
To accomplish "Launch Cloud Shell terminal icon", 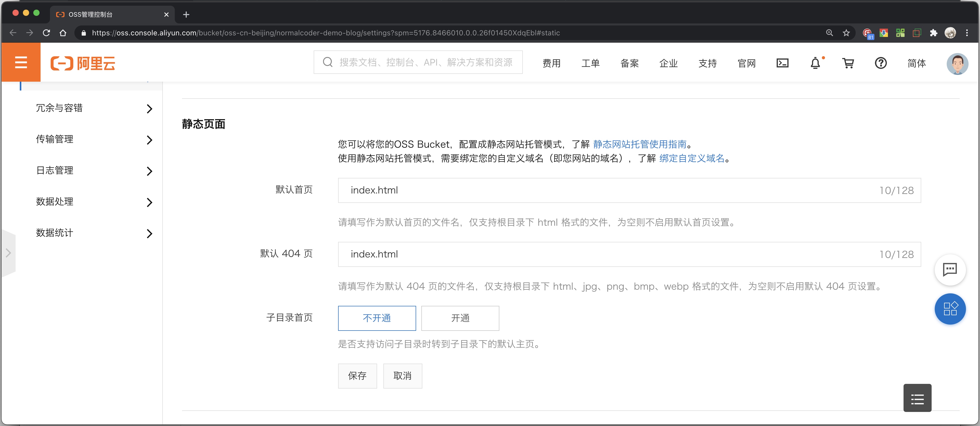I will point(782,63).
